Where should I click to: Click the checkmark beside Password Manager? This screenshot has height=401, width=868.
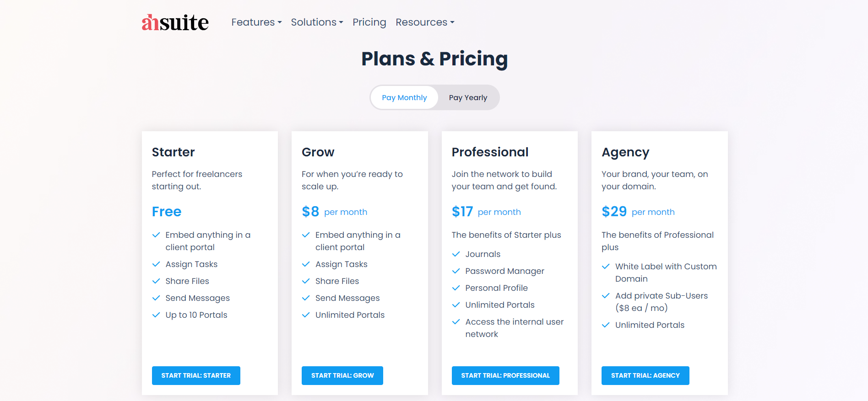click(x=456, y=271)
